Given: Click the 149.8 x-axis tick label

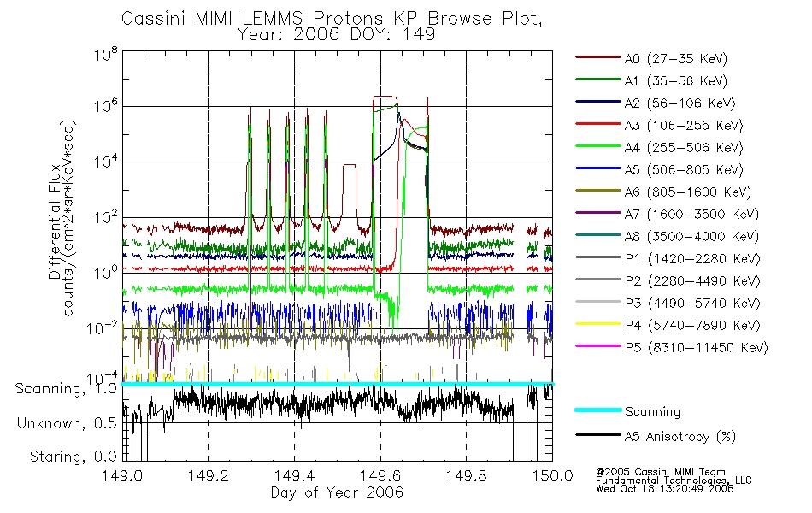Looking at the screenshot, I should pos(466,475).
